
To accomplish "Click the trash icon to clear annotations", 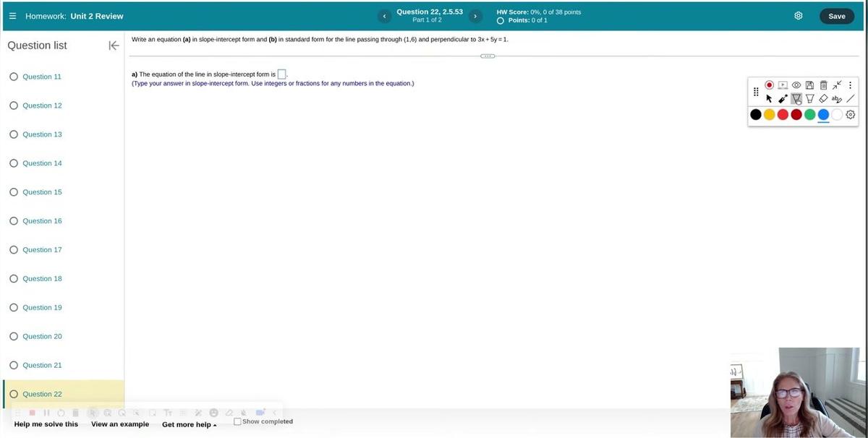I will coord(823,85).
